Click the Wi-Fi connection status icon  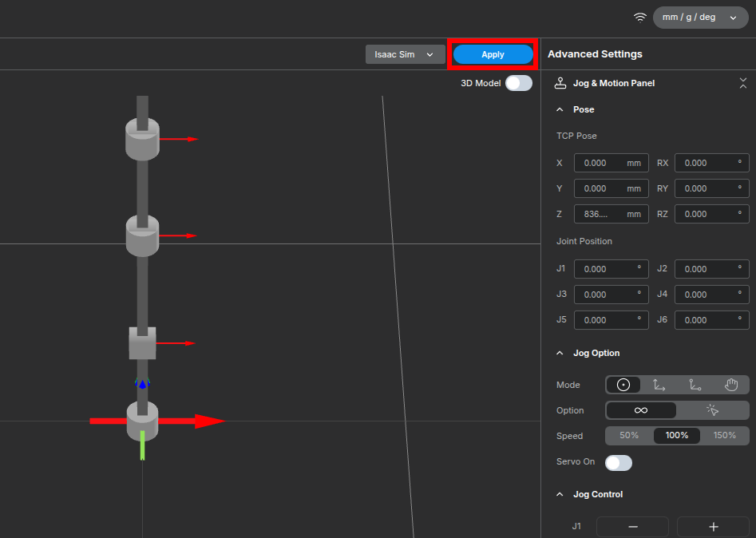click(x=639, y=18)
